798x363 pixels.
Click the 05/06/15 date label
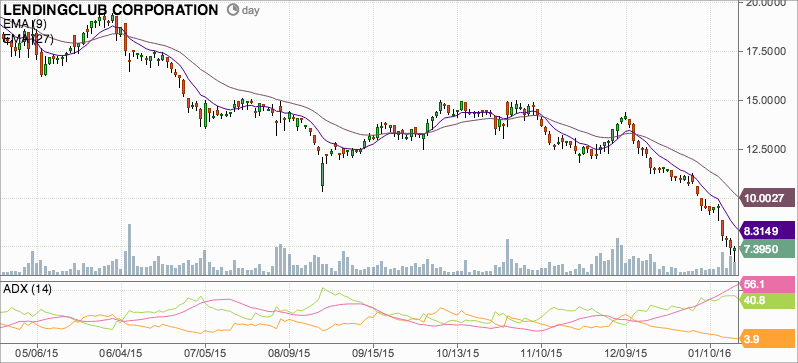click(37, 352)
